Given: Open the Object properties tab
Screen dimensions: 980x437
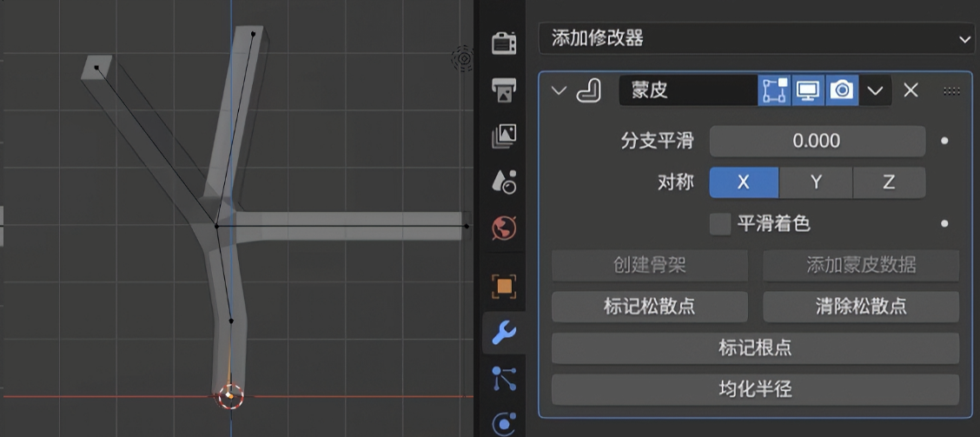Looking at the screenshot, I should [x=504, y=287].
